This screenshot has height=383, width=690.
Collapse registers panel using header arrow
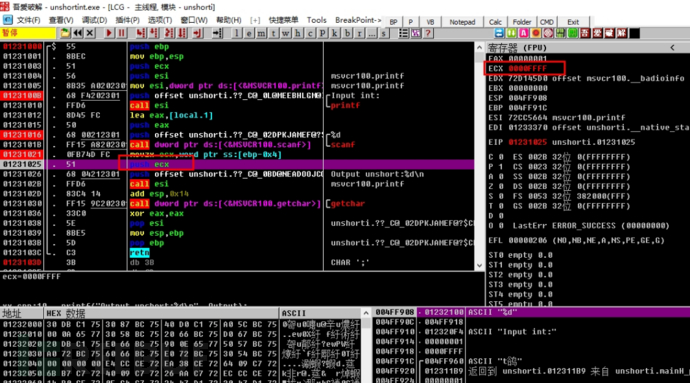coord(672,48)
